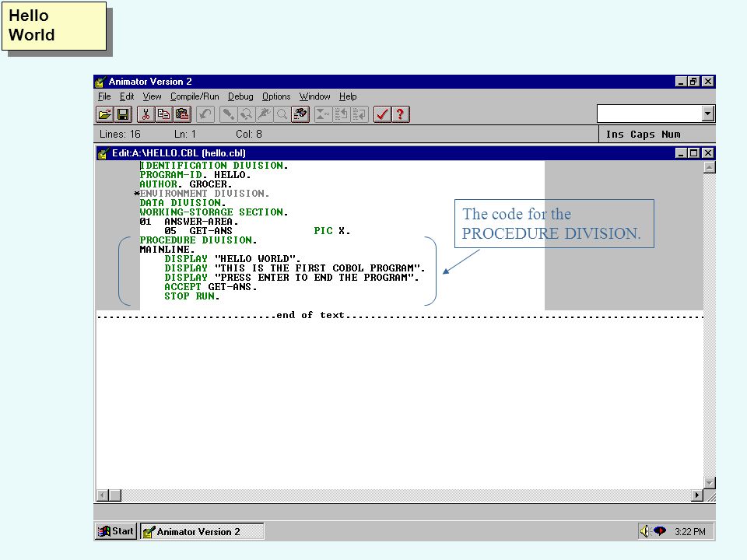The height and width of the screenshot is (560, 747).
Task: Click the Compile binoculars icon
Action: click(x=300, y=114)
